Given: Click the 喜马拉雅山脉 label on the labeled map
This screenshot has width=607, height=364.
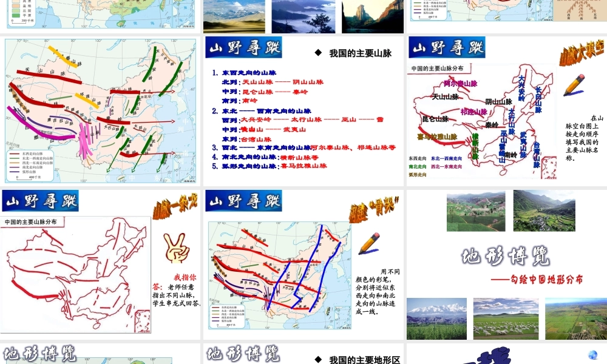Looking at the screenshot, I should [437, 136].
